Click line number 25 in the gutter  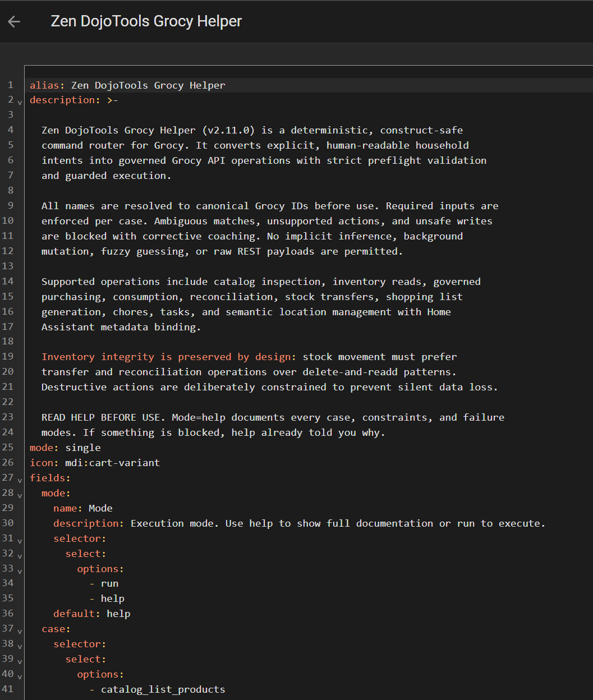(10, 448)
